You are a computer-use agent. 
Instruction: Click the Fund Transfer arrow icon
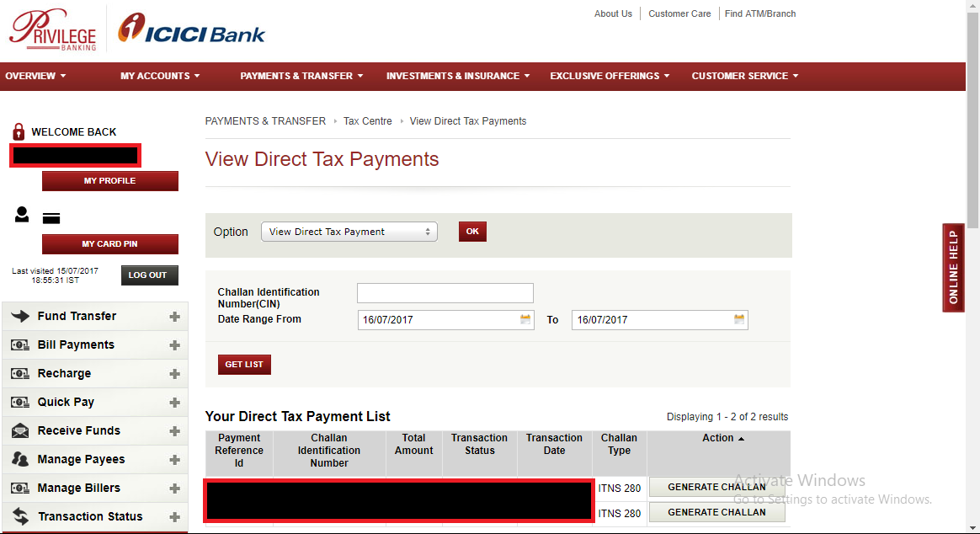pos(20,316)
